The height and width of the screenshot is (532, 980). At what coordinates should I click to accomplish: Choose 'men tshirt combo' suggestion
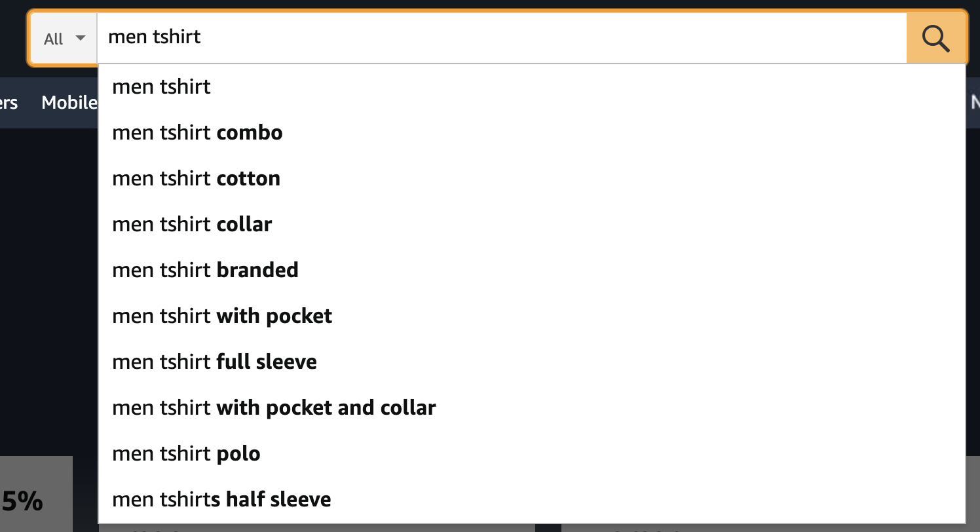point(197,132)
